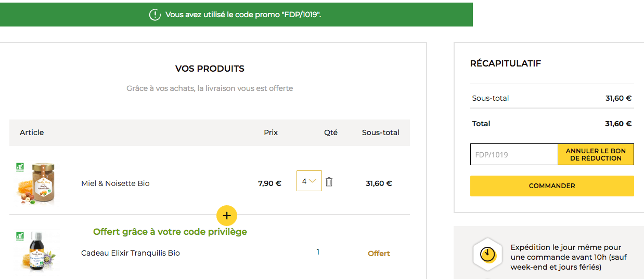Viewport: 644px width, 279px height.
Task: Click the promo code confirmation banner text
Action: tap(243, 15)
